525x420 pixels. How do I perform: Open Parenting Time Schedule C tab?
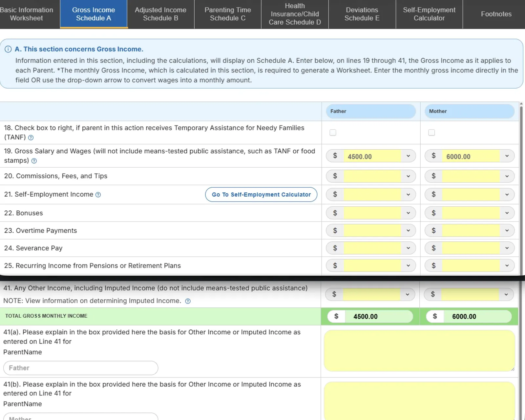(x=228, y=14)
